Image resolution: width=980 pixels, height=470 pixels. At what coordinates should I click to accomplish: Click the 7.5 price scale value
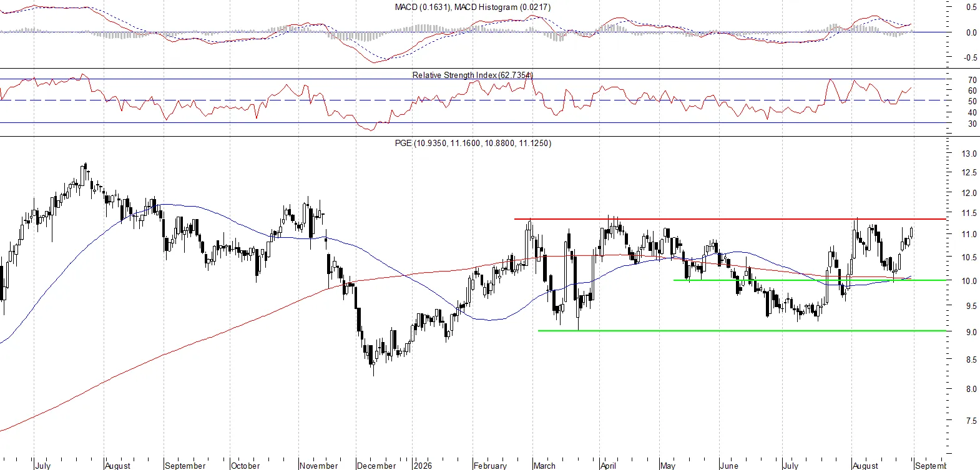coord(971,421)
